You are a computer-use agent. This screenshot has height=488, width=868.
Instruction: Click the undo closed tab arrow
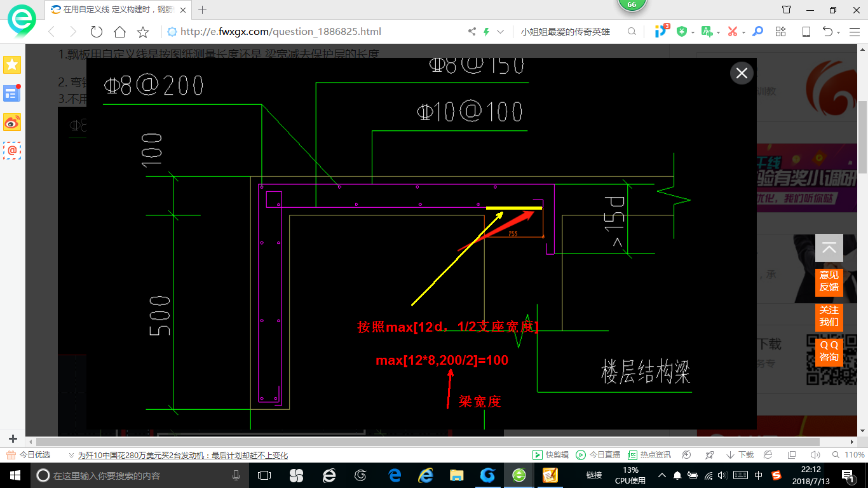click(827, 32)
